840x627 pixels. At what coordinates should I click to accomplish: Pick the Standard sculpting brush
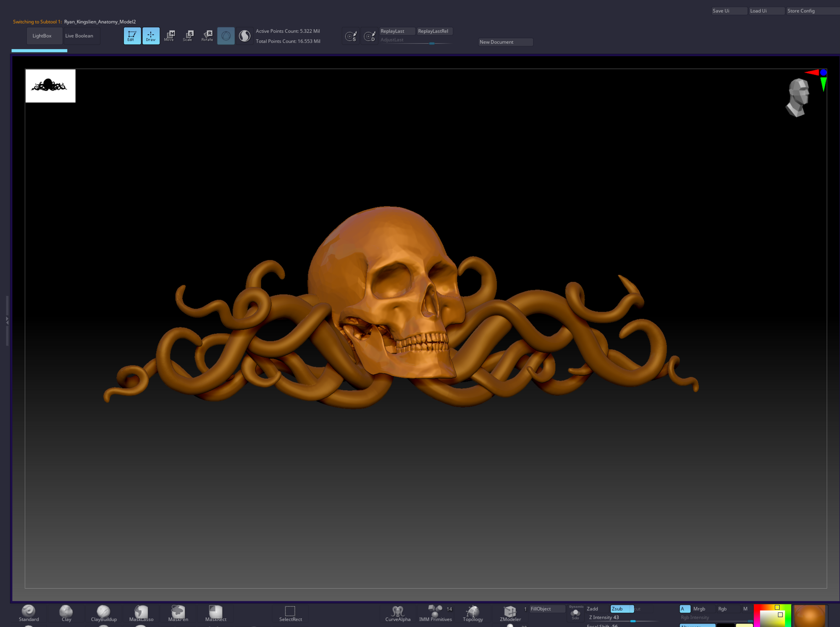click(x=29, y=613)
